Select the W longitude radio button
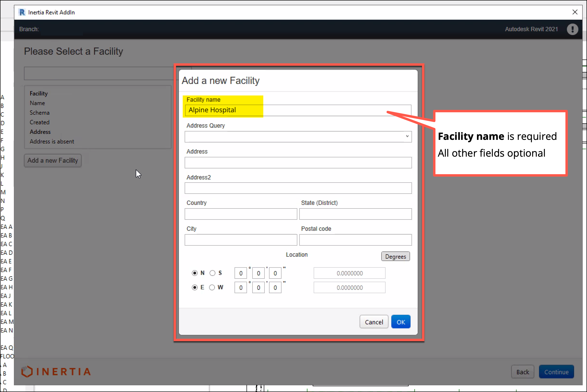 (212, 287)
